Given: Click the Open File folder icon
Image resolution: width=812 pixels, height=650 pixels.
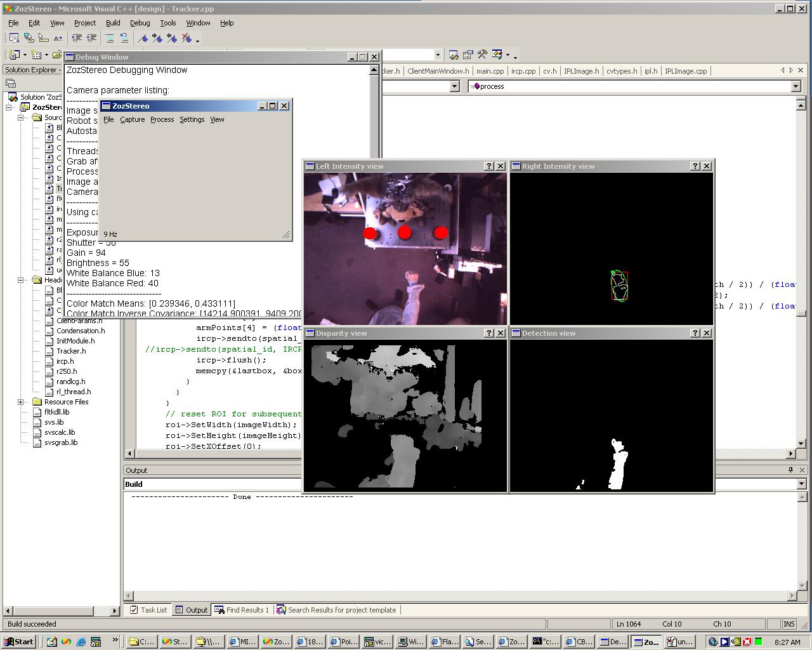Looking at the screenshot, I should [57, 55].
